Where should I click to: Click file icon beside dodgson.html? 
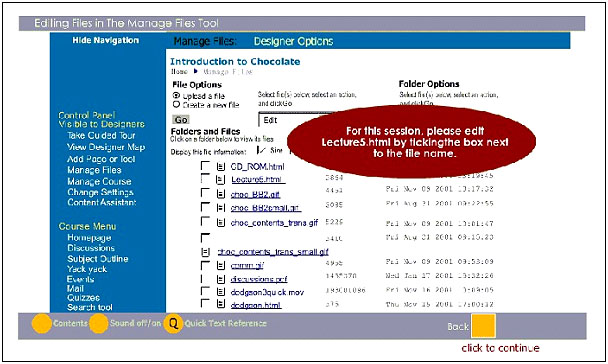(221, 304)
